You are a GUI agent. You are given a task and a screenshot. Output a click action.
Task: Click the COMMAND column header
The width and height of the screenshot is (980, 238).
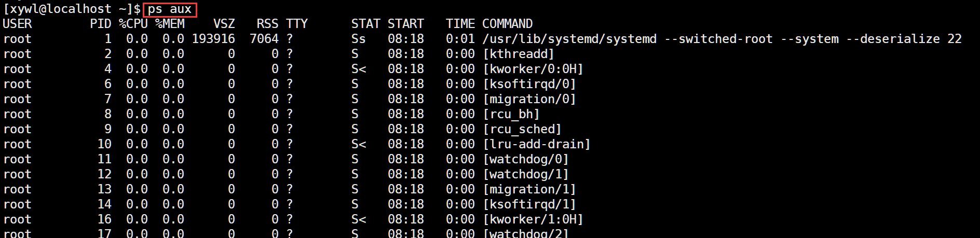click(x=507, y=24)
